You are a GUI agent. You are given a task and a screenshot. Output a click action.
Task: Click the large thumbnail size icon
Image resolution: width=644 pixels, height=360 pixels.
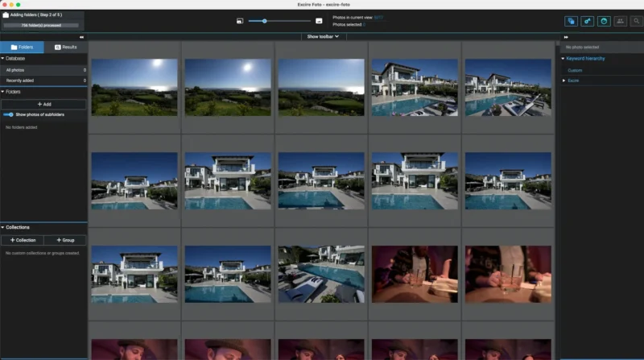click(319, 21)
